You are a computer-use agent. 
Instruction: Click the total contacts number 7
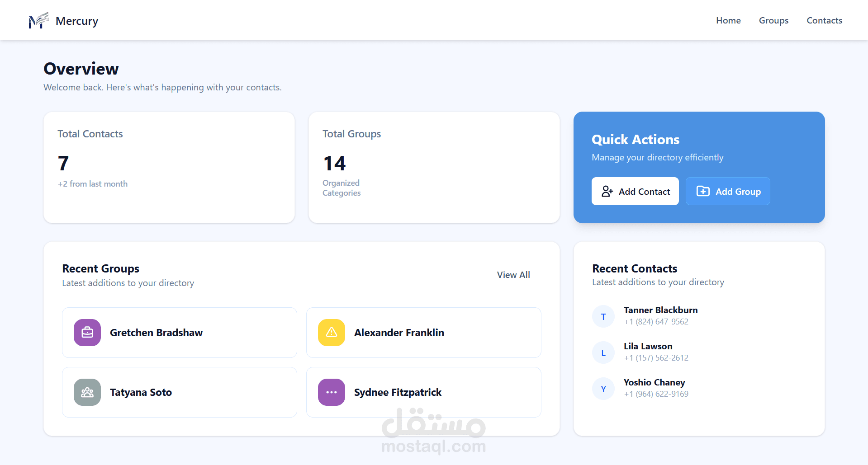point(63,163)
